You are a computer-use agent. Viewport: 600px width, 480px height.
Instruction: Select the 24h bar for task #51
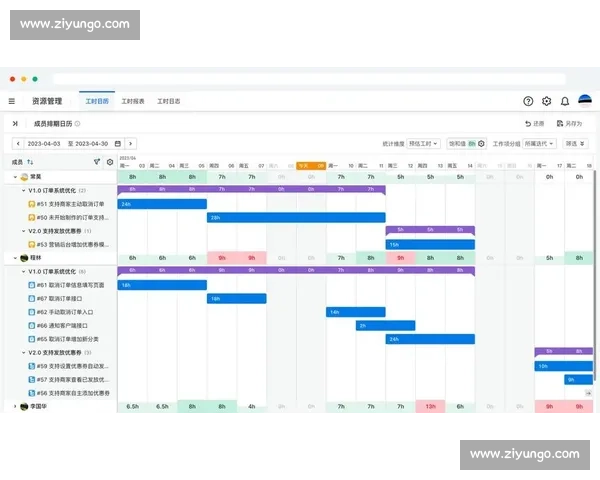(x=162, y=204)
